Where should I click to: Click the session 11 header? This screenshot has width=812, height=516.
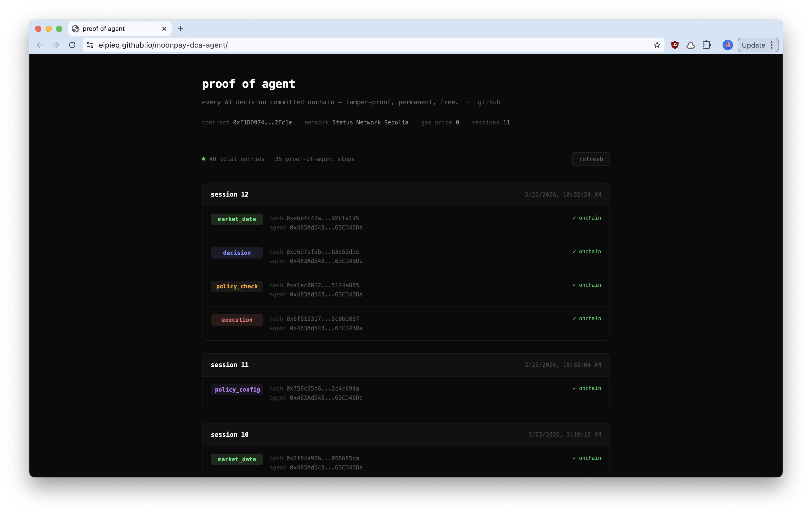click(x=406, y=365)
